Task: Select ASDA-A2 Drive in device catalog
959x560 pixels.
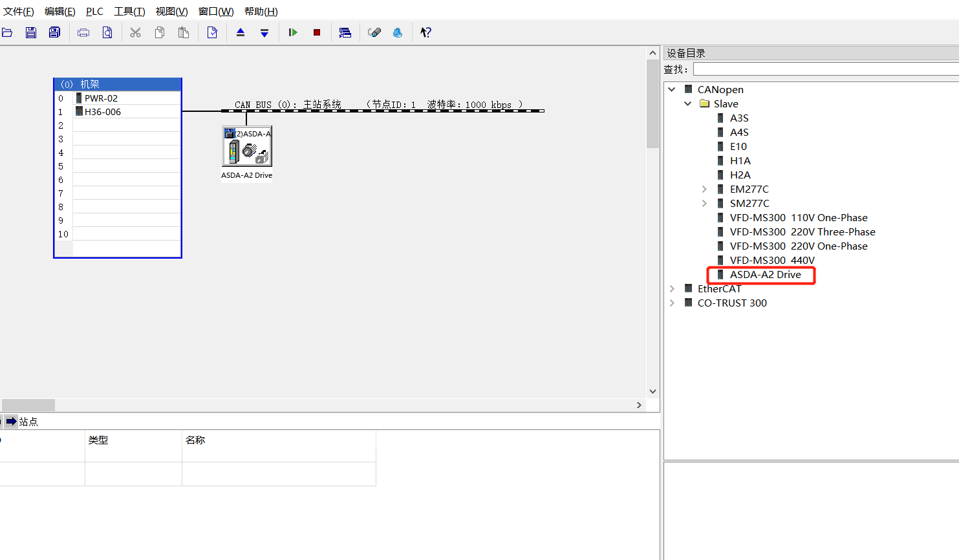Action: point(766,274)
